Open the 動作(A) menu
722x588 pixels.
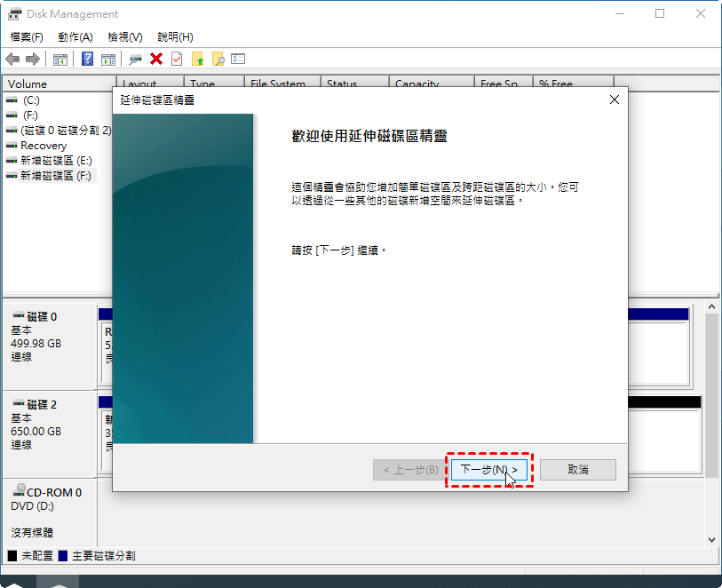75,37
